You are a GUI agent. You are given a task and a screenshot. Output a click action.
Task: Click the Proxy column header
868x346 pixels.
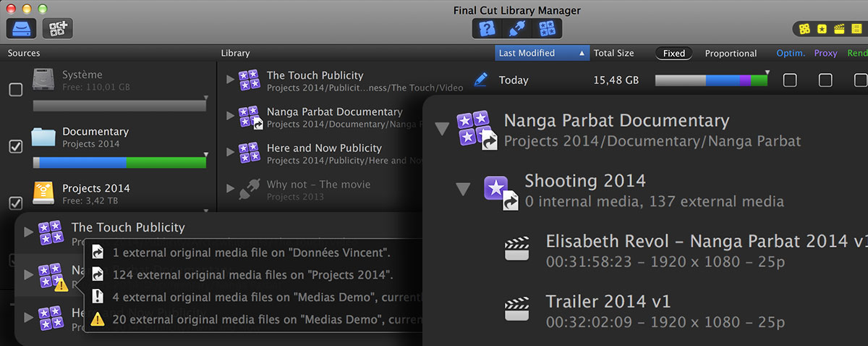(x=825, y=53)
